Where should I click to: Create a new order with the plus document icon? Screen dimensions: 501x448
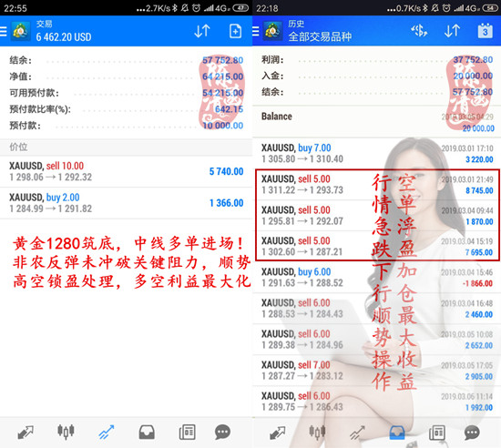pos(235,31)
